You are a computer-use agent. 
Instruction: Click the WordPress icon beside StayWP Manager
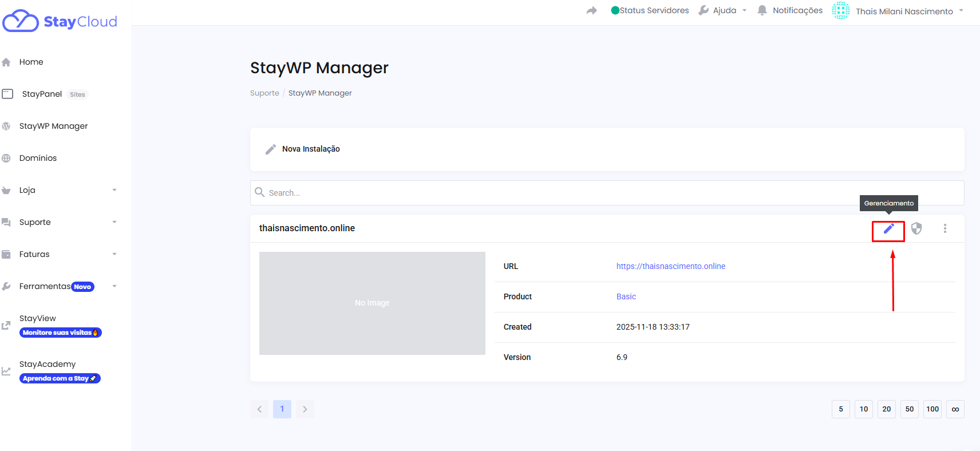6,126
